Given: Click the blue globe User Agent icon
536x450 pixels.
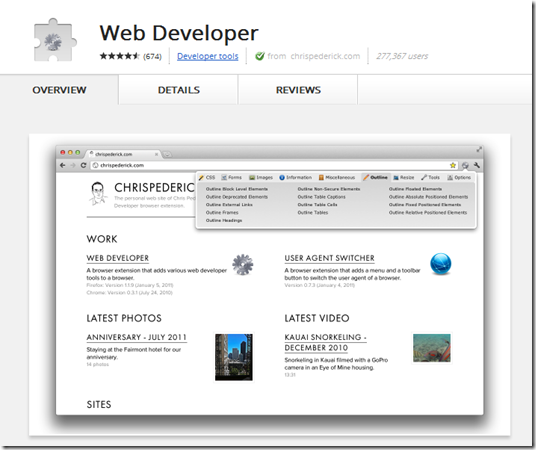Looking at the screenshot, I should point(440,264).
